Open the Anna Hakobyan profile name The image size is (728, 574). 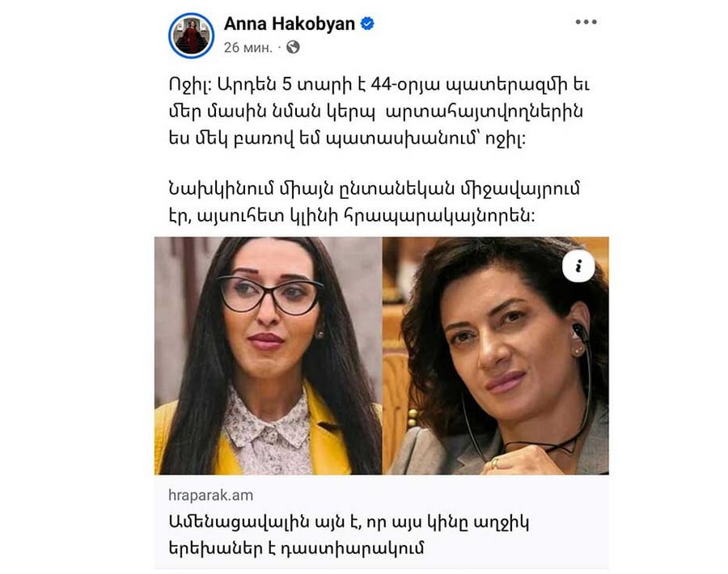coord(290,23)
